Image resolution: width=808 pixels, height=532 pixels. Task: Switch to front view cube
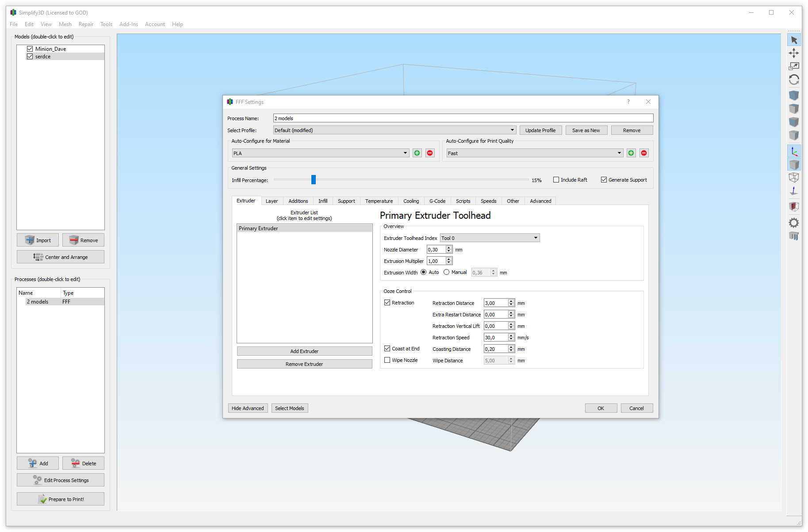click(x=794, y=122)
